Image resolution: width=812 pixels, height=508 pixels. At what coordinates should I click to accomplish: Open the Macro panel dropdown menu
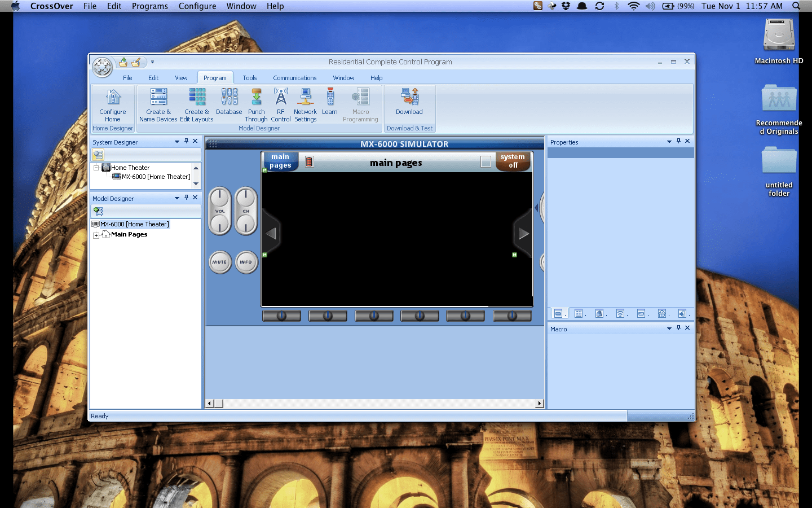coord(669,328)
